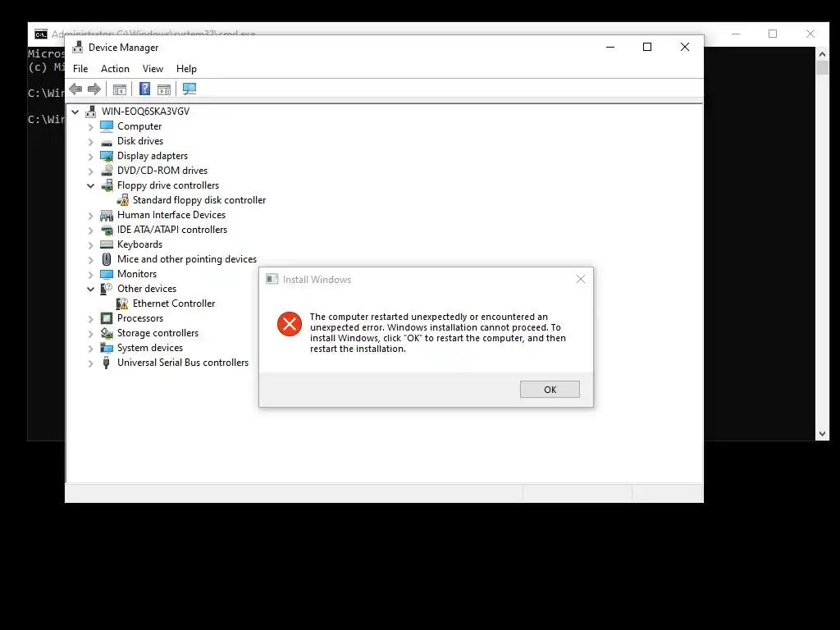Click Scan for hardware changes monitor icon

pos(189,89)
